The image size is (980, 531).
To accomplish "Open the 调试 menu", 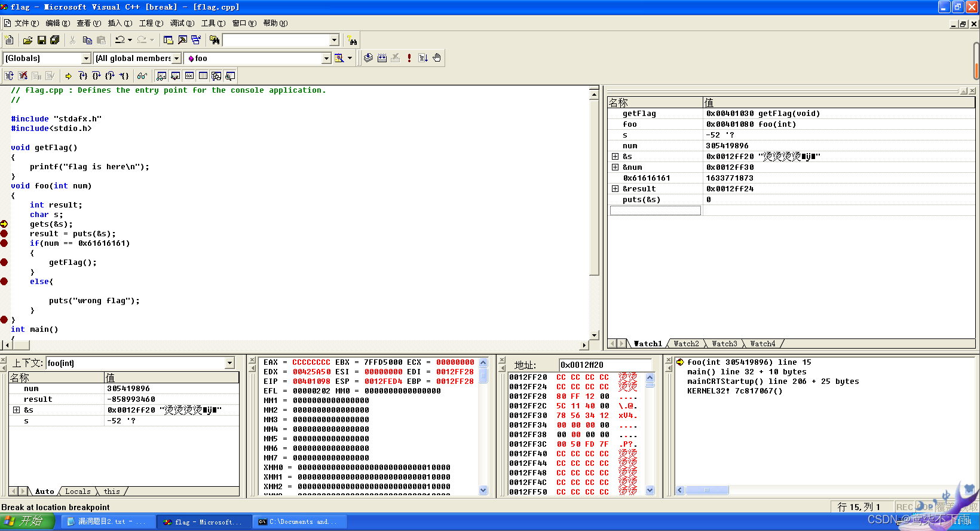I will (x=182, y=23).
